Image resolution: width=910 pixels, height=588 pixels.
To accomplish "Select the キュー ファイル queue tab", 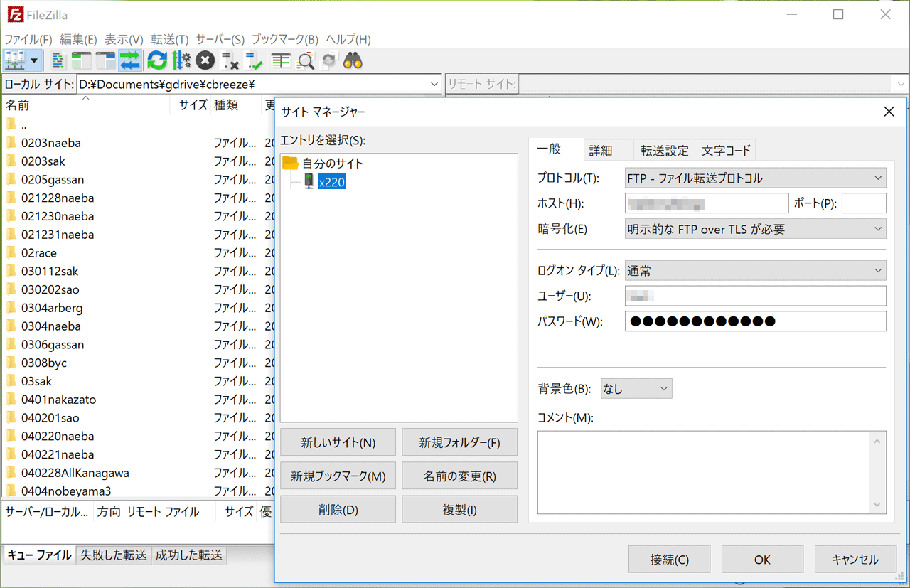I will click(x=40, y=555).
